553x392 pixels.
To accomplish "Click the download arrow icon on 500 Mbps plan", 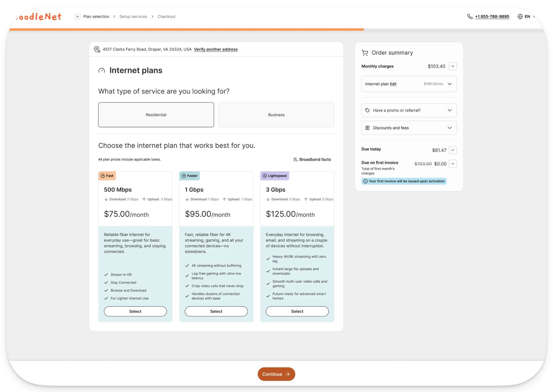I will (x=106, y=199).
